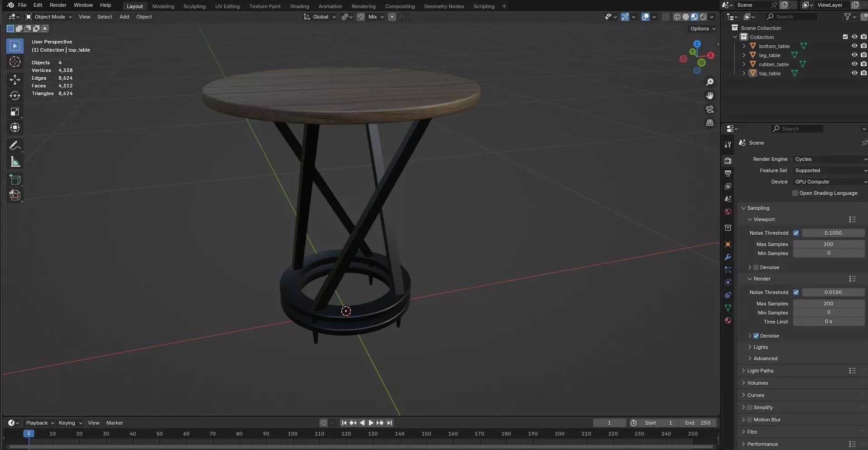This screenshot has width=868, height=450.
Task: Expand the bottom_table tree item
Action: [x=744, y=46]
